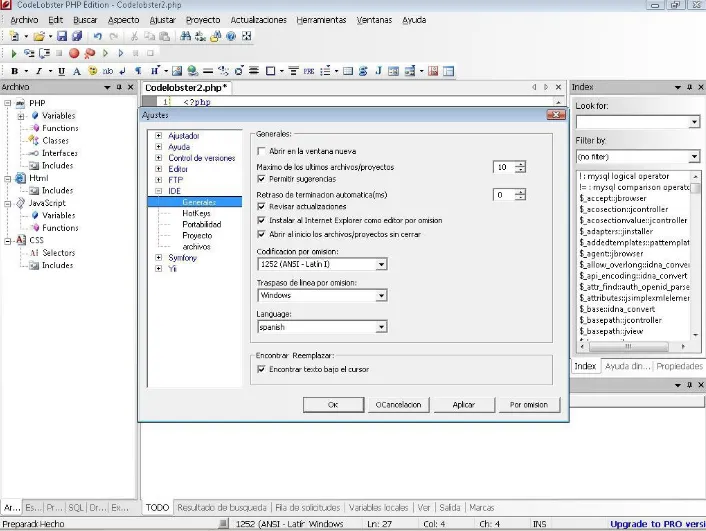Viewport: 706px width, 531px height.
Task: Click the Font A formatting icon
Action: click(77, 71)
